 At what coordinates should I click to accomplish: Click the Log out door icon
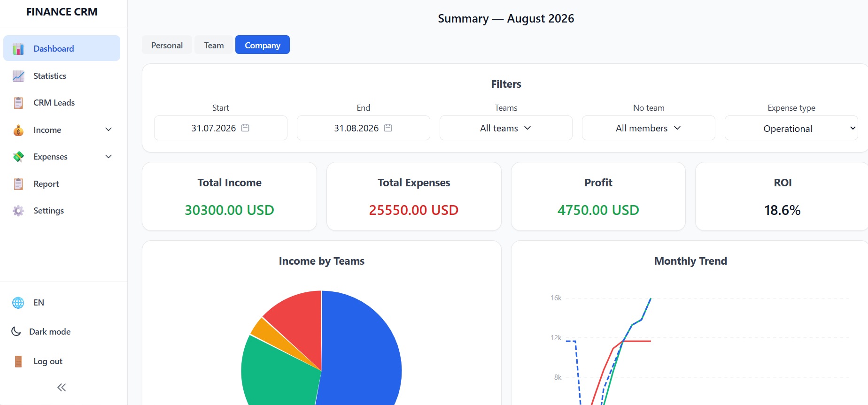tap(18, 361)
